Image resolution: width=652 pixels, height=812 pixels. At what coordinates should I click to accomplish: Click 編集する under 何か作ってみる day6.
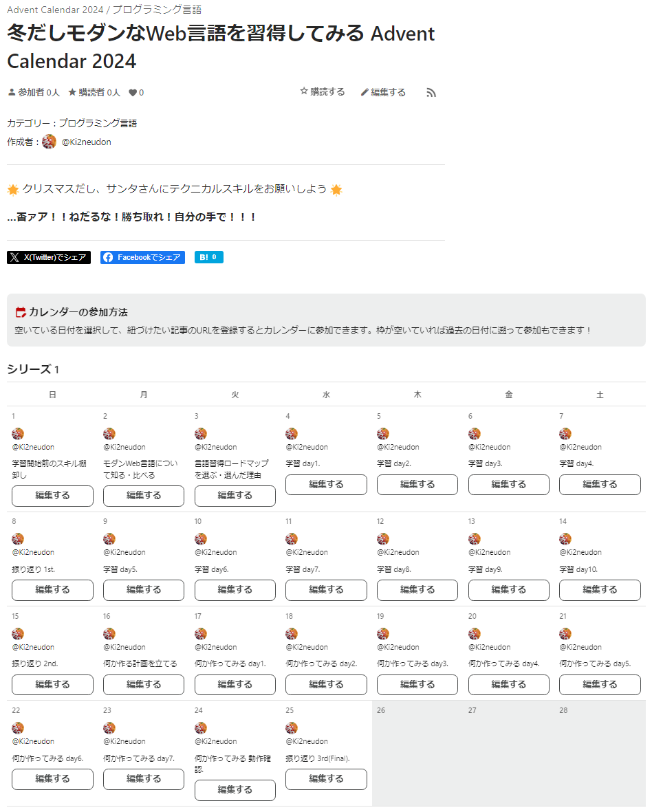52,779
